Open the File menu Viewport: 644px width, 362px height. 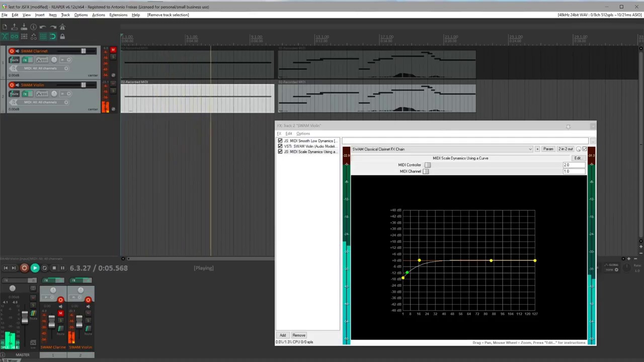(5, 15)
